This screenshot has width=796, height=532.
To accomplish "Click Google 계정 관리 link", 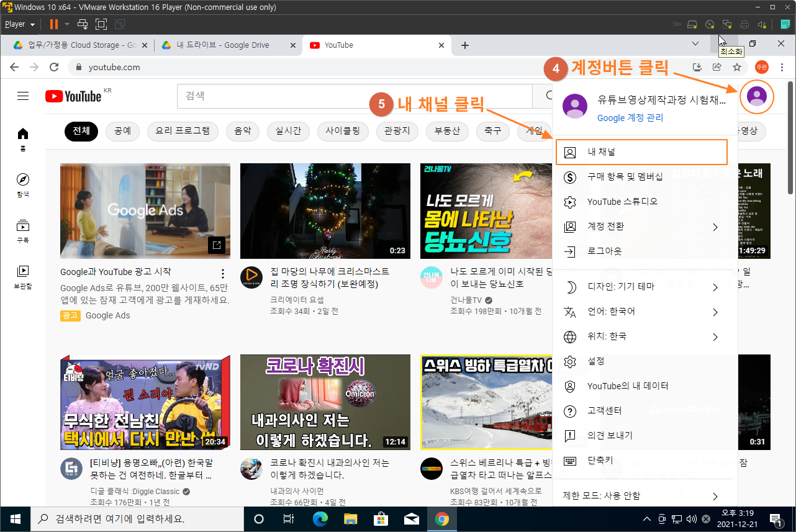I will pyautogui.click(x=630, y=118).
